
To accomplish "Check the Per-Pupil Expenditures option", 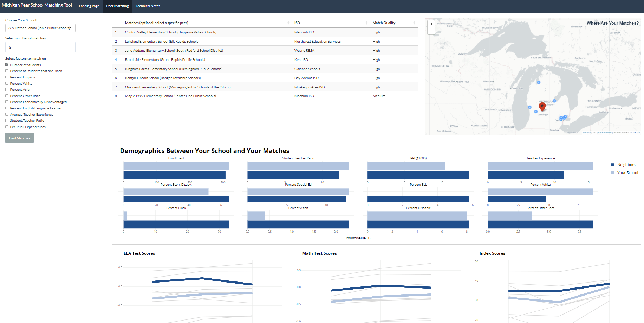I will 7,127.
